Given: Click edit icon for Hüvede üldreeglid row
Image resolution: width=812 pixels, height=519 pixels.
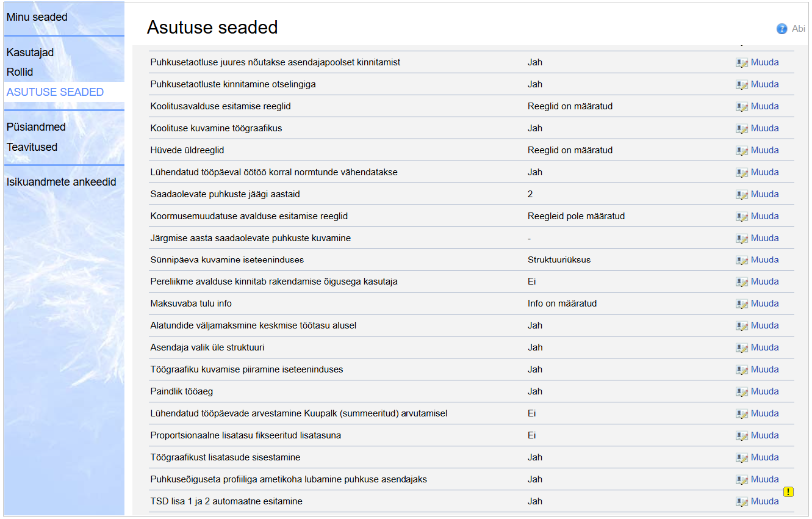Looking at the screenshot, I should [742, 151].
